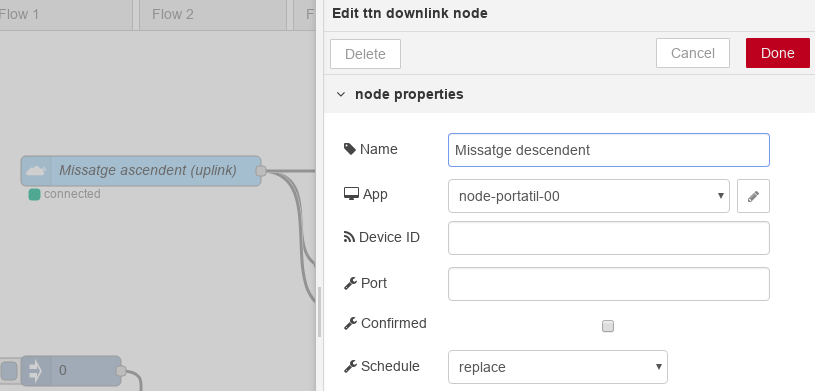Click the Delete button
Viewport: 815px width, 391px height.
tap(365, 54)
